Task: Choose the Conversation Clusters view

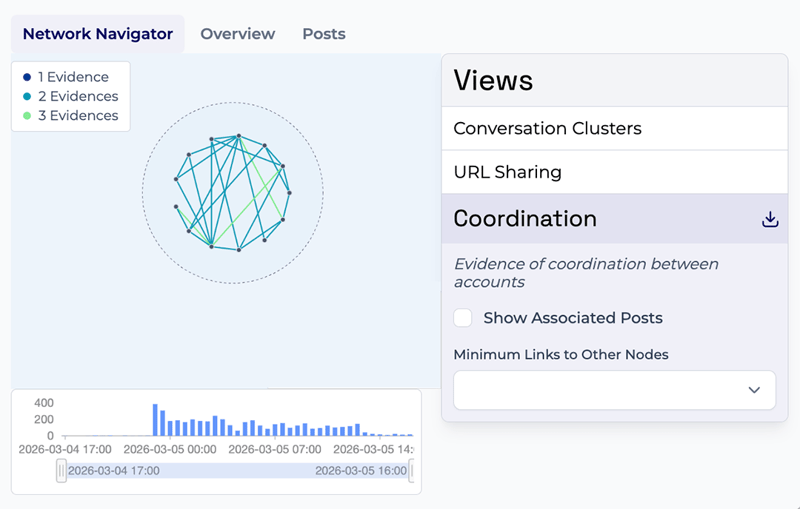Action: tap(547, 129)
